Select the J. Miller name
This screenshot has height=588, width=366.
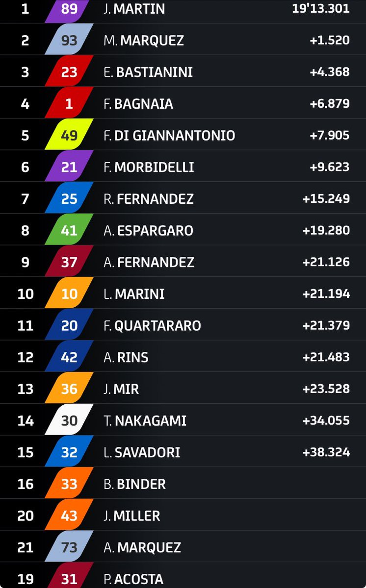132,516
